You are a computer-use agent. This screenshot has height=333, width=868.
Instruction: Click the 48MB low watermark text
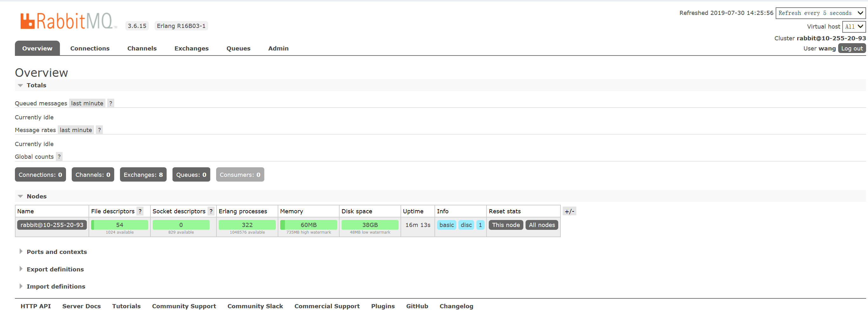pyautogui.click(x=370, y=232)
